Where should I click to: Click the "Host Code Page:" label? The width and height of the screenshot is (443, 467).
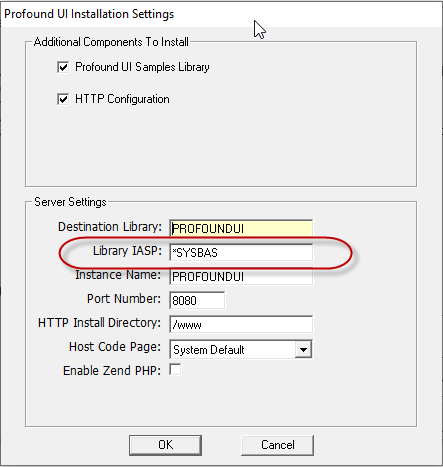click(x=115, y=347)
